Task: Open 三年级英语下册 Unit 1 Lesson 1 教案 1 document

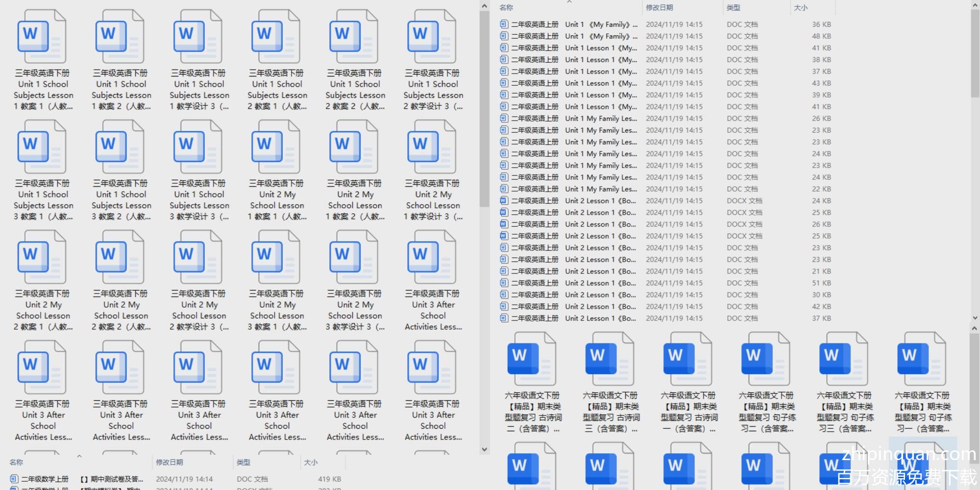Action: [x=42, y=37]
